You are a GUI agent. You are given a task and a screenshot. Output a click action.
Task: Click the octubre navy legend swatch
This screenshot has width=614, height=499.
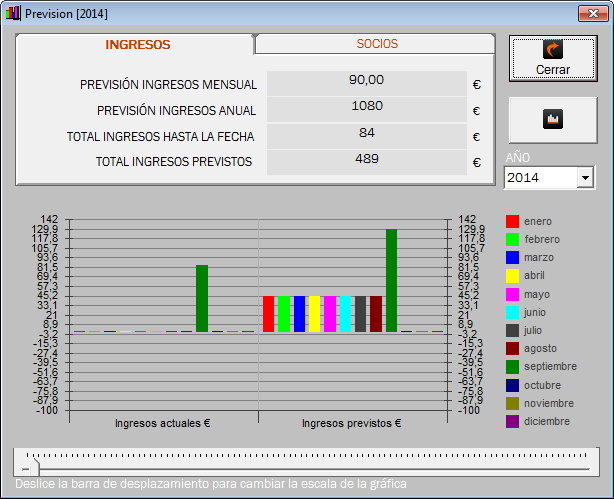pos(512,385)
